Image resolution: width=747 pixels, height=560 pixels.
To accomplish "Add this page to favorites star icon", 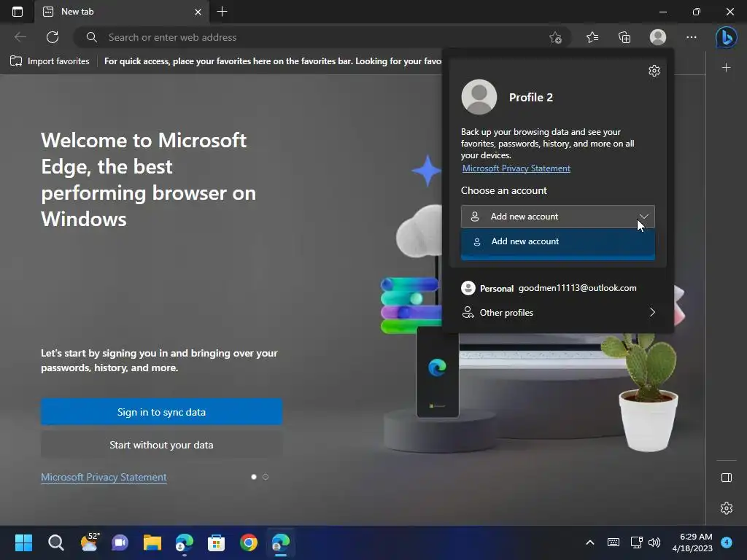I will point(555,38).
